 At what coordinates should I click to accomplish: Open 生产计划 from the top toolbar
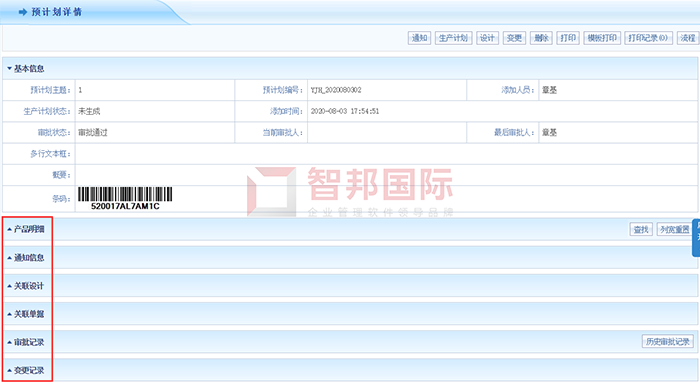453,38
